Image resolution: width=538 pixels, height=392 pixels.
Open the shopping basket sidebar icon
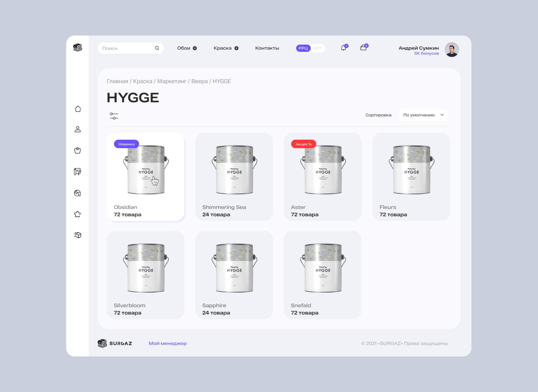[78, 151]
